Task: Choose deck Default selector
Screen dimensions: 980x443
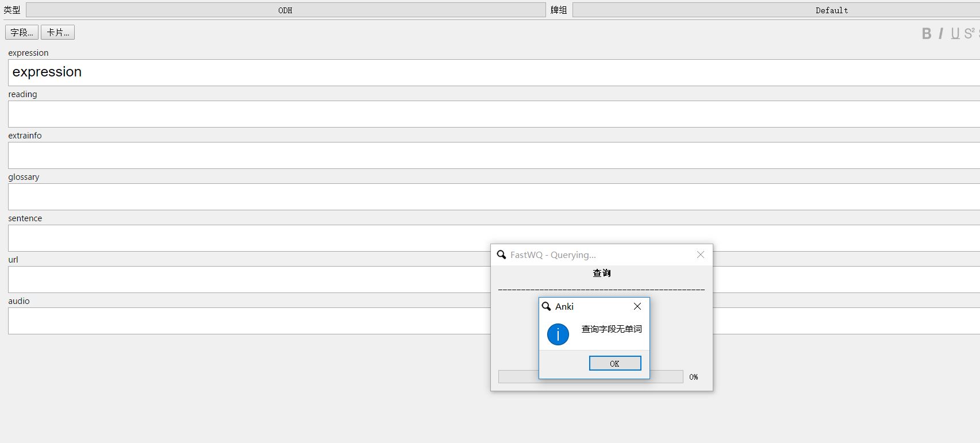Action: 776,10
